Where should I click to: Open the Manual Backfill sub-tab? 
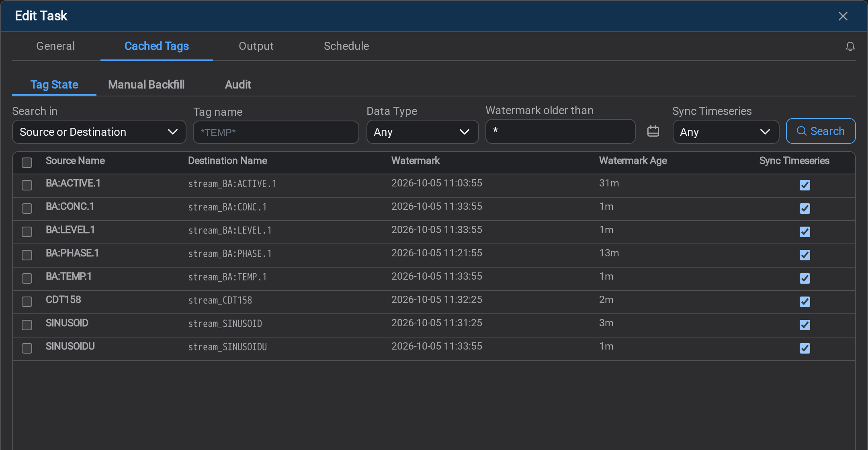(146, 85)
